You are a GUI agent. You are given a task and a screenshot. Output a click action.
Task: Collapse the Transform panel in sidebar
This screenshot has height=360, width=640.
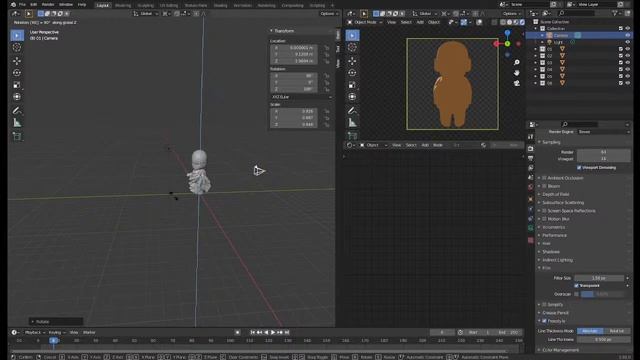(284, 31)
